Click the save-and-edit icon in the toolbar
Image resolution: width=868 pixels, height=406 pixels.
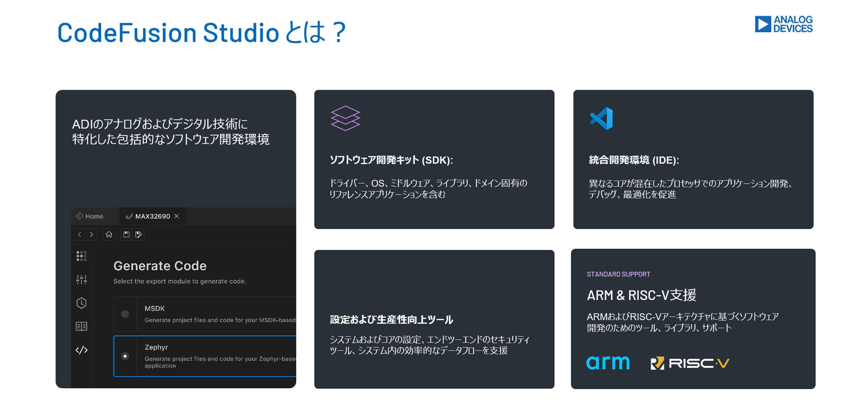[x=138, y=234]
